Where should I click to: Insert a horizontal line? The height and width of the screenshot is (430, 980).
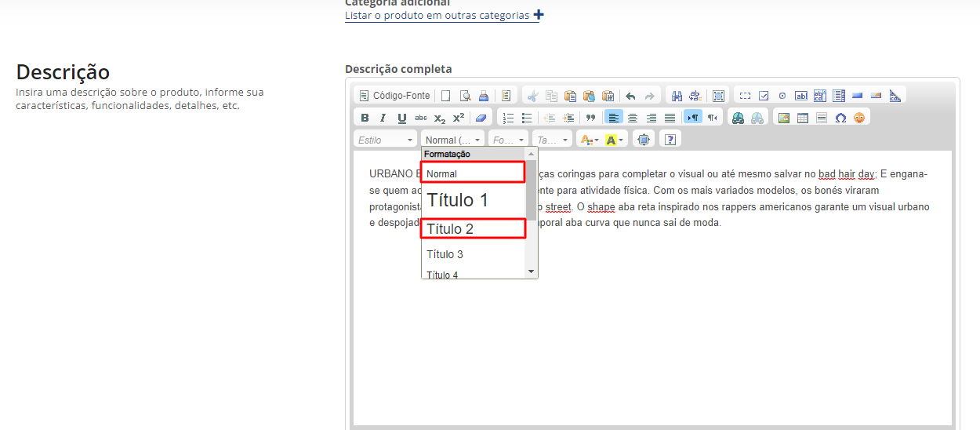tap(821, 118)
